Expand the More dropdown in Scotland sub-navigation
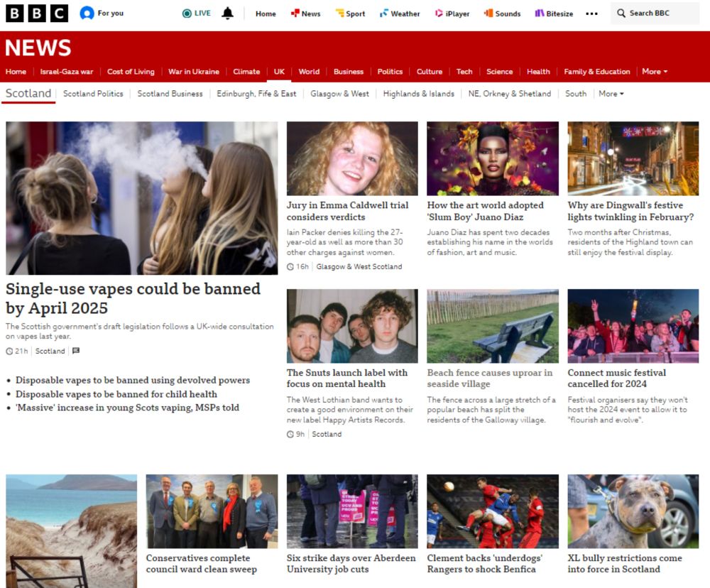This screenshot has height=588, width=710. pyautogui.click(x=611, y=94)
